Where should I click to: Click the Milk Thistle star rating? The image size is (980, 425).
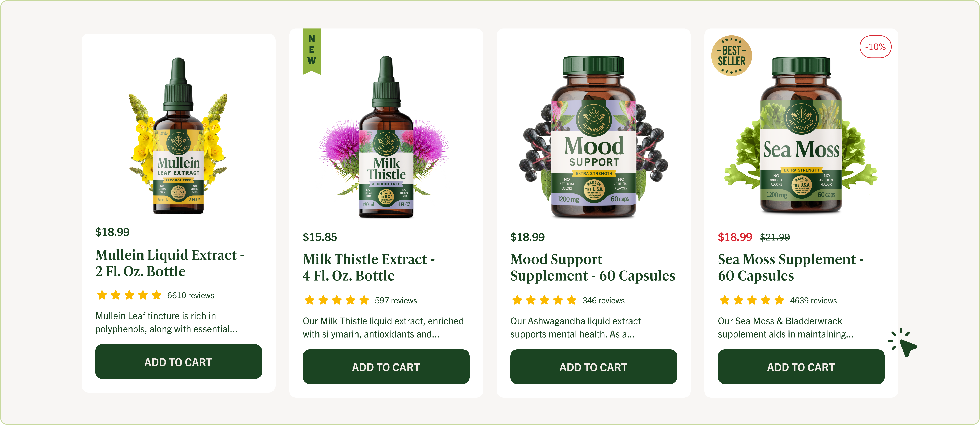tap(337, 301)
